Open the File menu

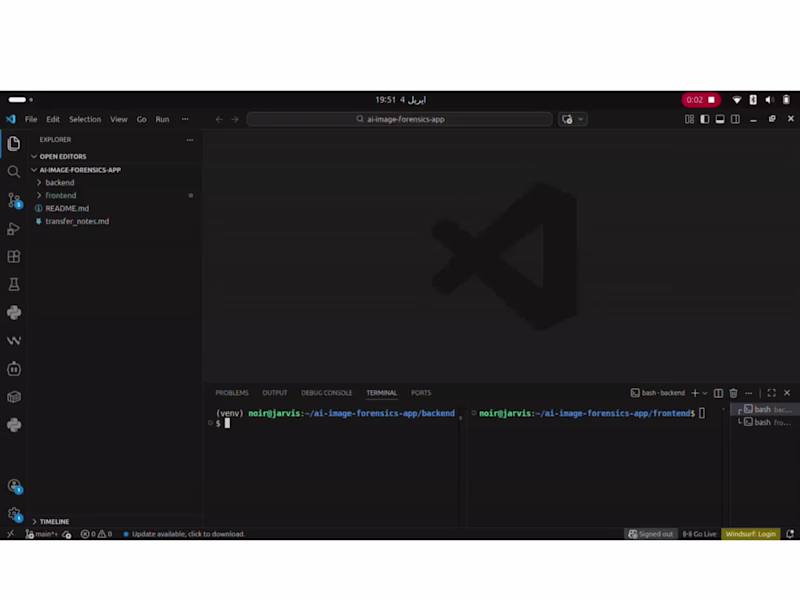[x=31, y=119]
